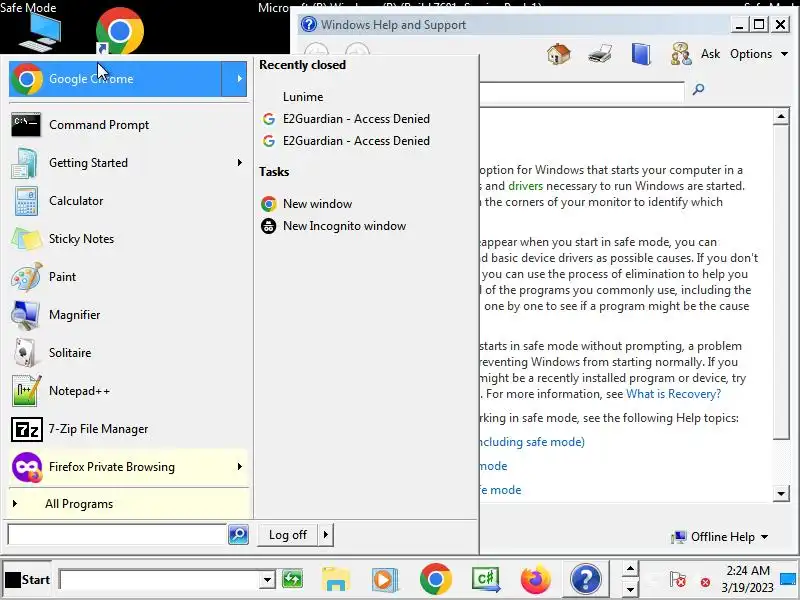The image size is (800, 600).
Task: Click Windows Help and Support title icon
Action: (x=309, y=24)
